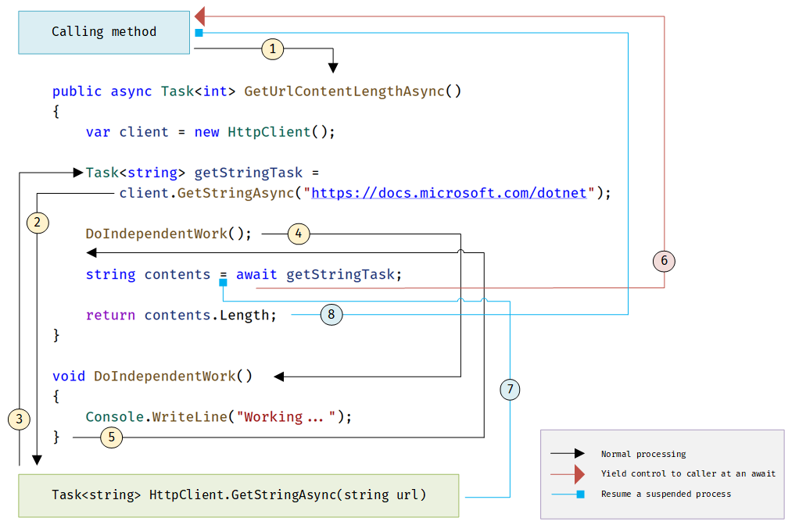Click the arrowhead pointing at DoIndependentWork
Screen dimensions: 799x532
(278, 376)
